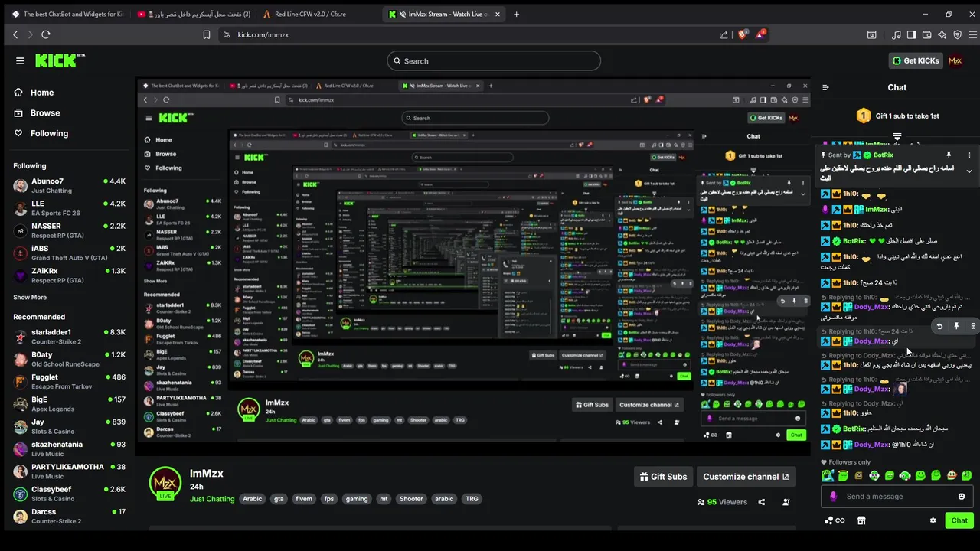Focus the Kick Search field
This screenshot has height=551, width=980.
coord(494,60)
